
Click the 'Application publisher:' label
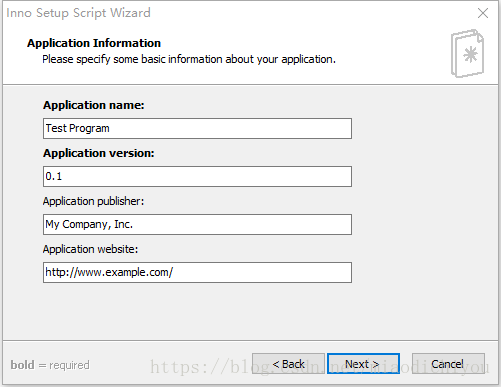point(93,201)
